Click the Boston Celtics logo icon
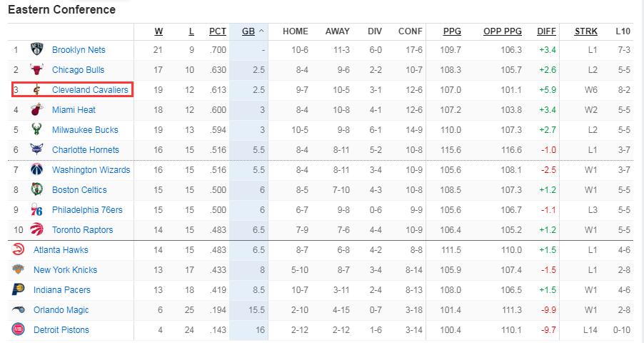Viewport: 644px width, 343px height. click(37, 190)
